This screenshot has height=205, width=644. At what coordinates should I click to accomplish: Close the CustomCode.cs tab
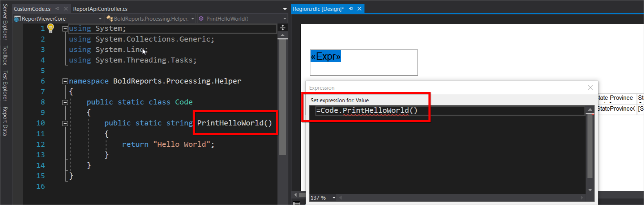coord(66,9)
